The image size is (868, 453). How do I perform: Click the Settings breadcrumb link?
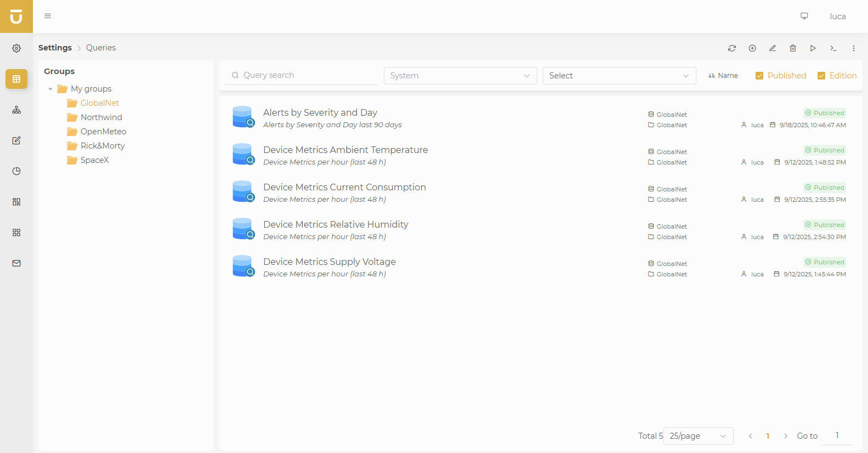click(55, 48)
